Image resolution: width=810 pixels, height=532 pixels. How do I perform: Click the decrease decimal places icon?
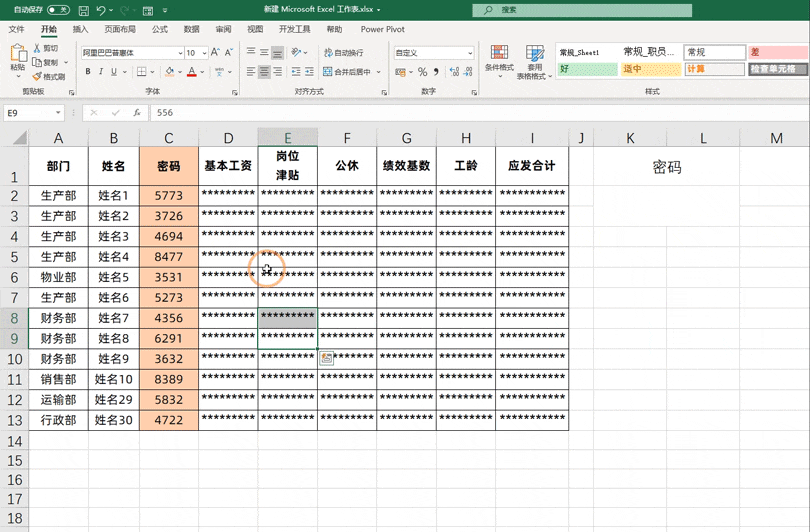(468, 72)
